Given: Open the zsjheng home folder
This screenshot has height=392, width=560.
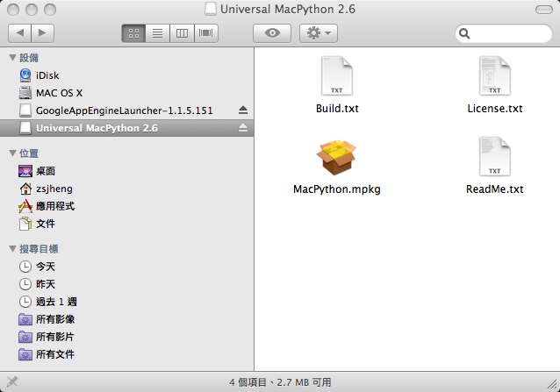Looking at the screenshot, I should [x=126, y=189].
